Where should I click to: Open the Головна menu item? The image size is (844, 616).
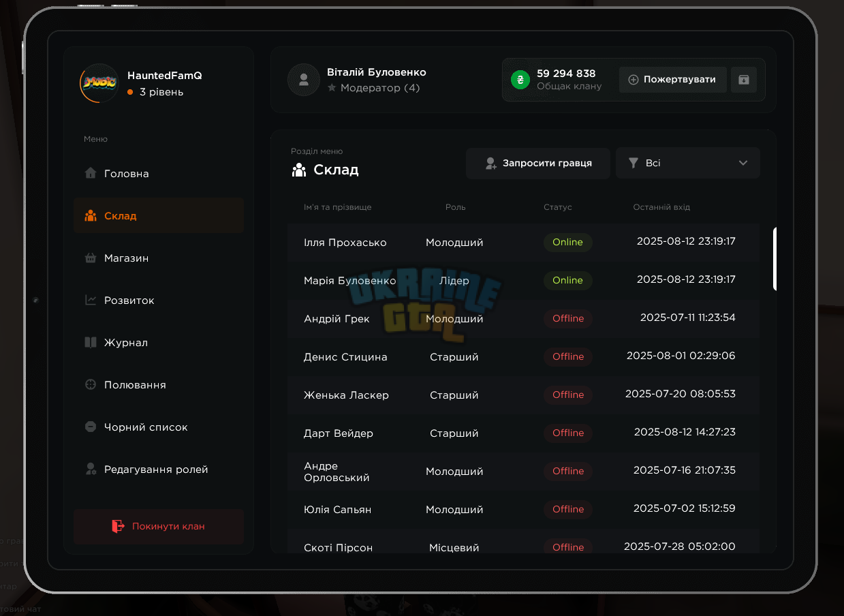[159, 173]
